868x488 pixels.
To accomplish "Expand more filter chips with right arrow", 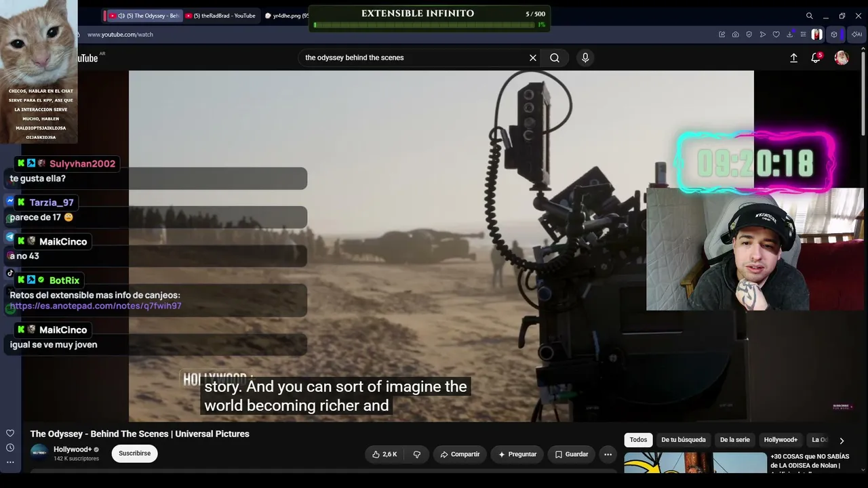I will (x=842, y=441).
